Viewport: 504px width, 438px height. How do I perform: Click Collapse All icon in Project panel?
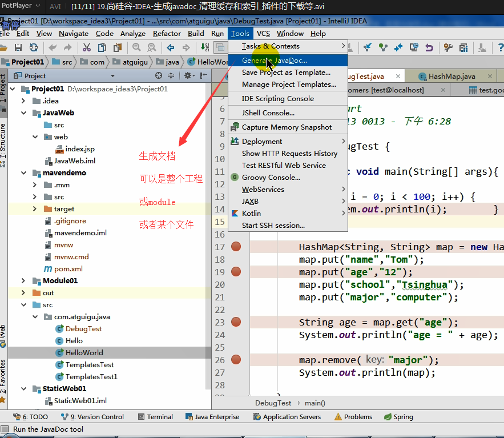click(x=171, y=75)
